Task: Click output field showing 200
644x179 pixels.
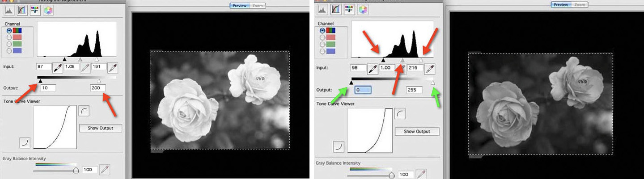Action: (x=98, y=88)
